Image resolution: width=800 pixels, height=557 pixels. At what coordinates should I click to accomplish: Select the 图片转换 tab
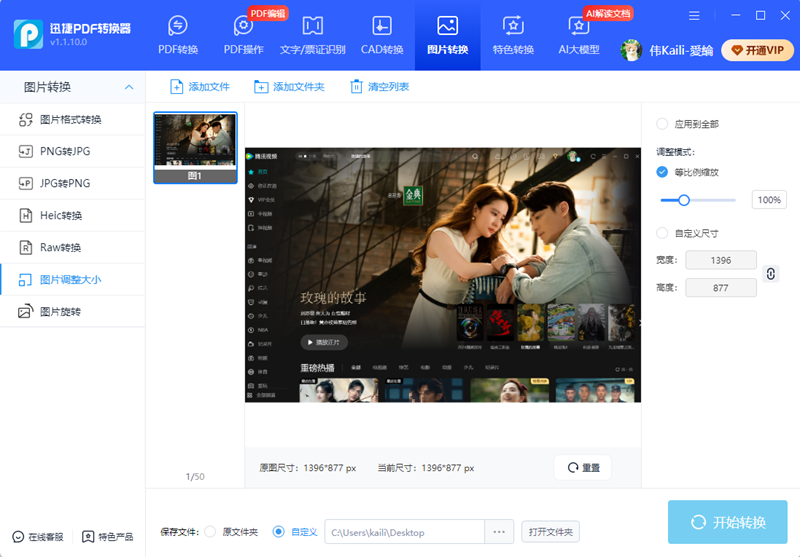click(x=447, y=35)
